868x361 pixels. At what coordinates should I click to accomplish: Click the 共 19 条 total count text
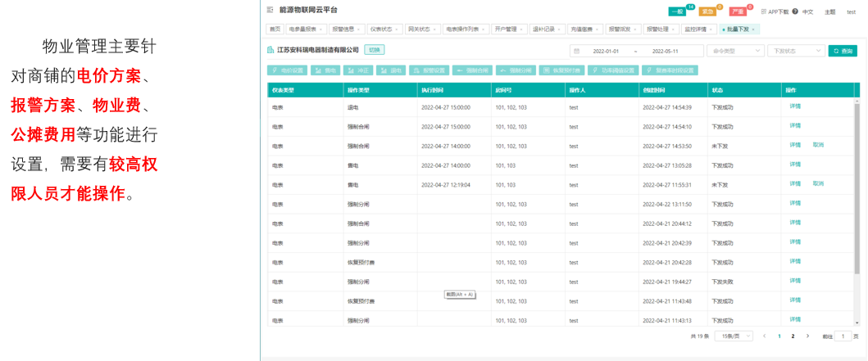coord(700,336)
